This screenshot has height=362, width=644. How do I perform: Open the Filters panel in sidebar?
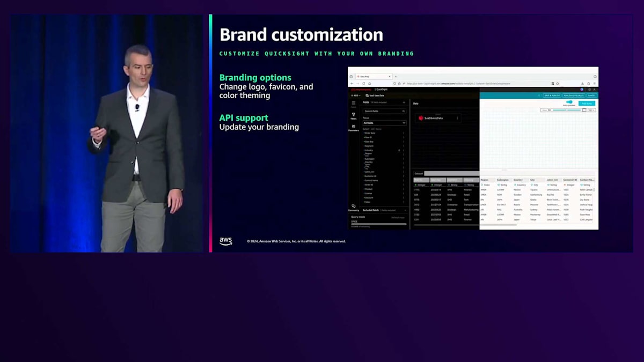coord(354,116)
